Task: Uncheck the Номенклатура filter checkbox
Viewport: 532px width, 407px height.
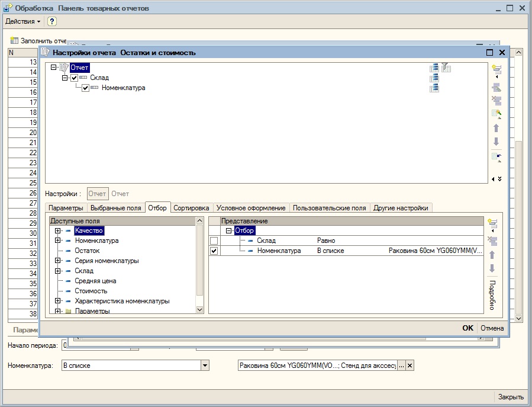Action: pos(214,251)
